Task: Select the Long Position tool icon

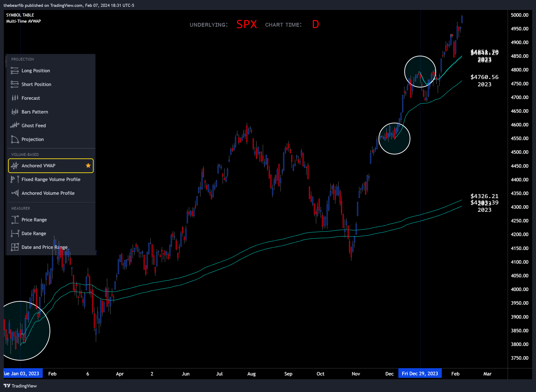Action: coord(15,71)
